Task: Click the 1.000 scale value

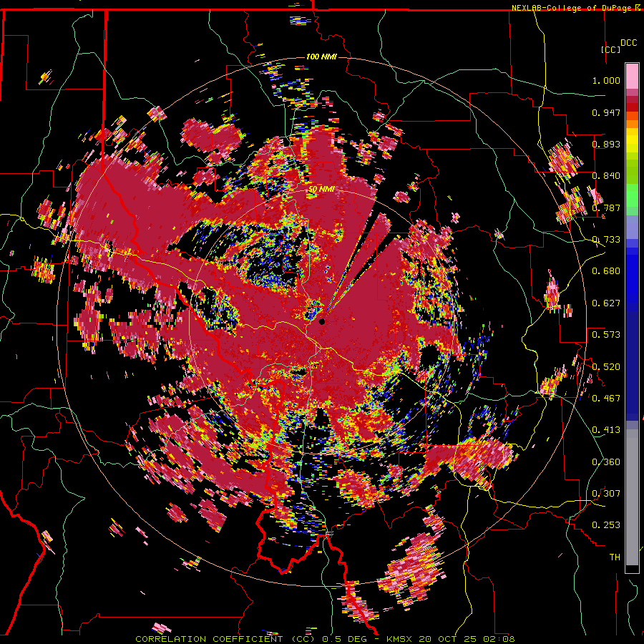Action: pyautogui.click(x=606, y=80)
